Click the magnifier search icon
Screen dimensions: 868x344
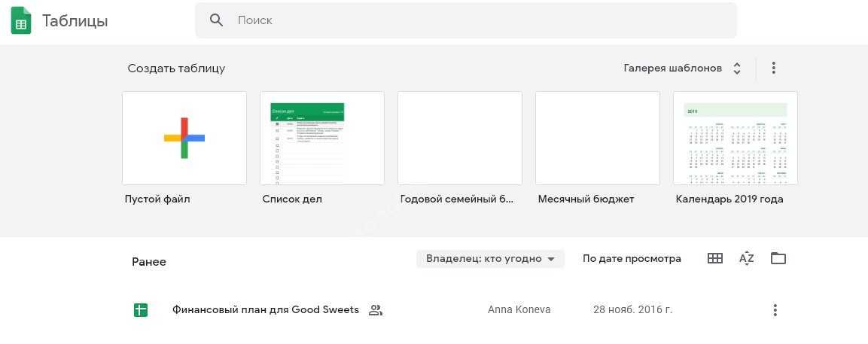217,20
